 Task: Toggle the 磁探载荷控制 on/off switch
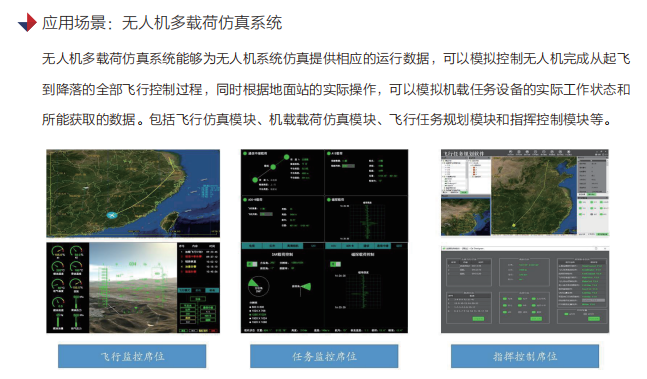click(335, 264)
